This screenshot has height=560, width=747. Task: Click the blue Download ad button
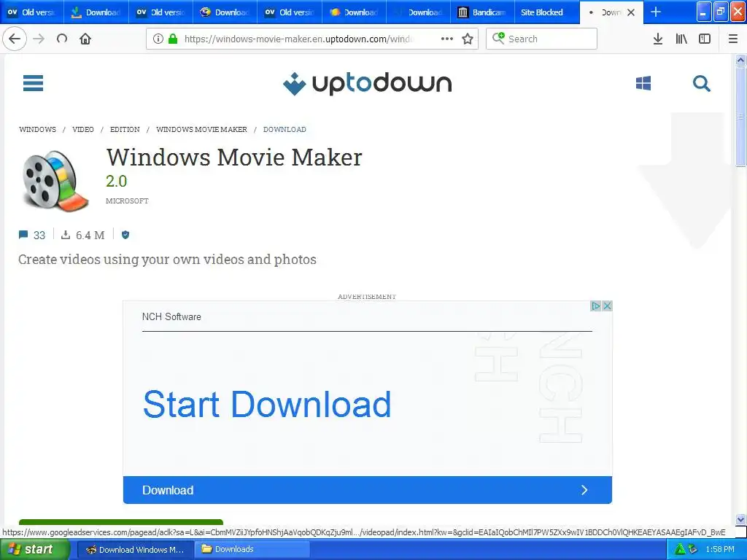pyautogui.click(x=368, y=490)
